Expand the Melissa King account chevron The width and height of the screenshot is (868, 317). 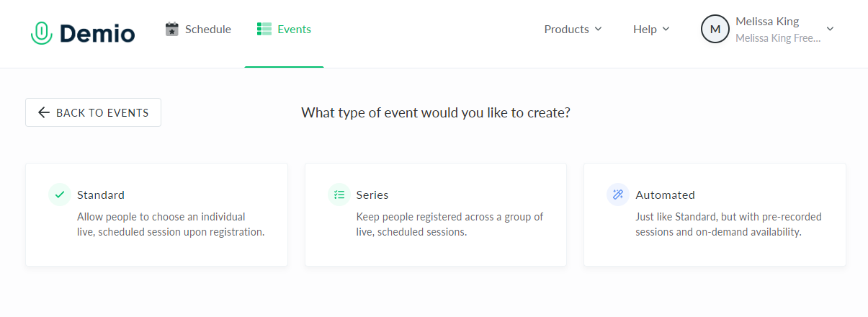(830, 29)
